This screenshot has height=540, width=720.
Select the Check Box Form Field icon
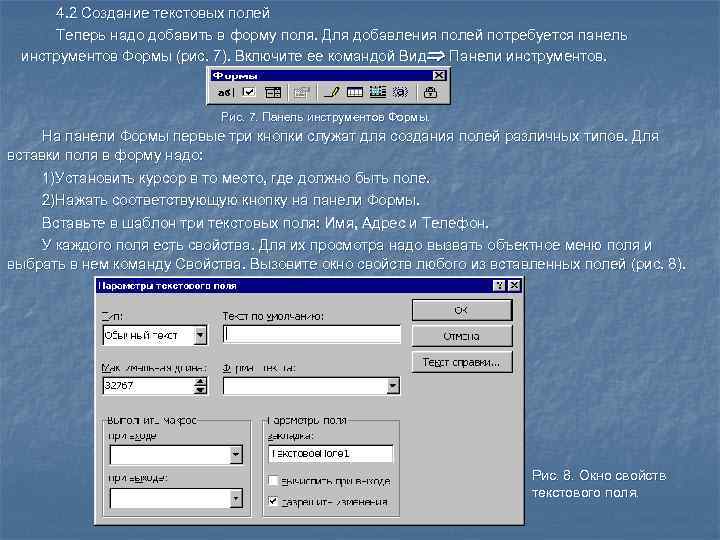pyautogui.click(x=248, y=92)
